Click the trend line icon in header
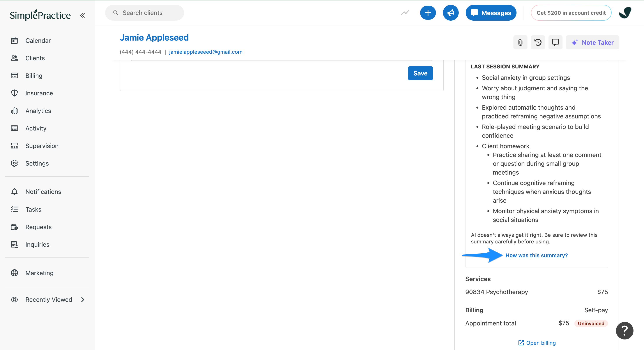This screenshot has height=350, width=644. pos(405,12)
